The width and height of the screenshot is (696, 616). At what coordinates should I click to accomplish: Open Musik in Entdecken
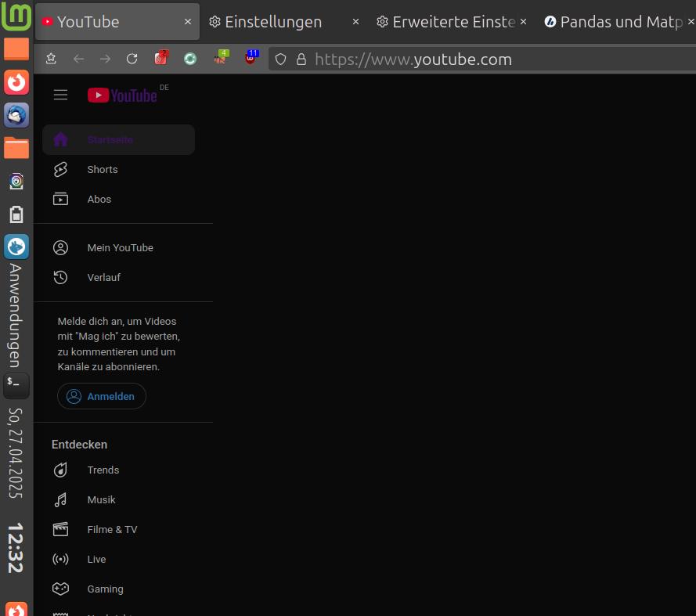click(118, 499)
